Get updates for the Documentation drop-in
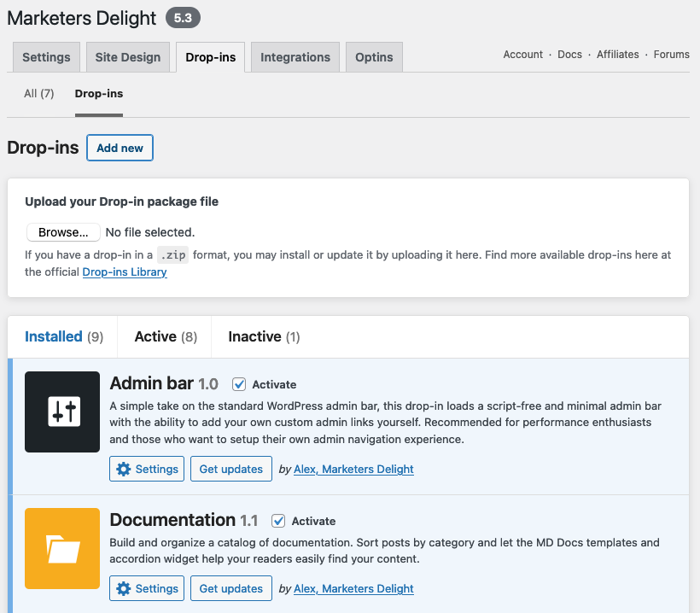700x613 pixels. tap(230, 587)
